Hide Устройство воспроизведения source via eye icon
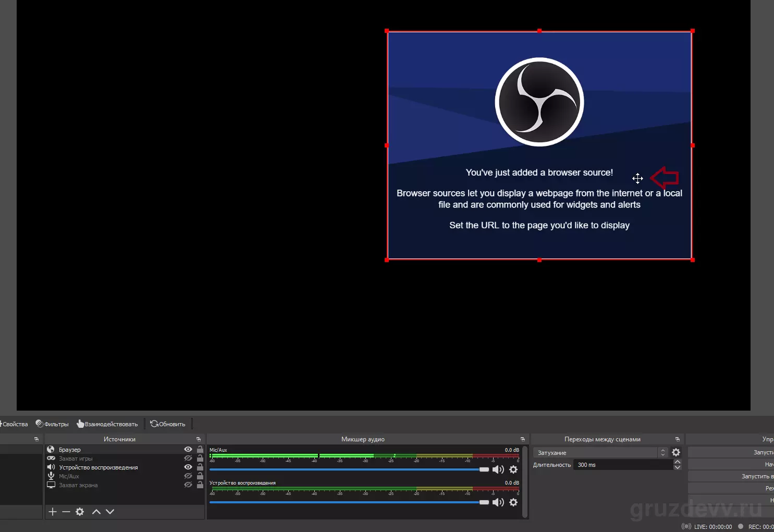 tap(188, 467)
